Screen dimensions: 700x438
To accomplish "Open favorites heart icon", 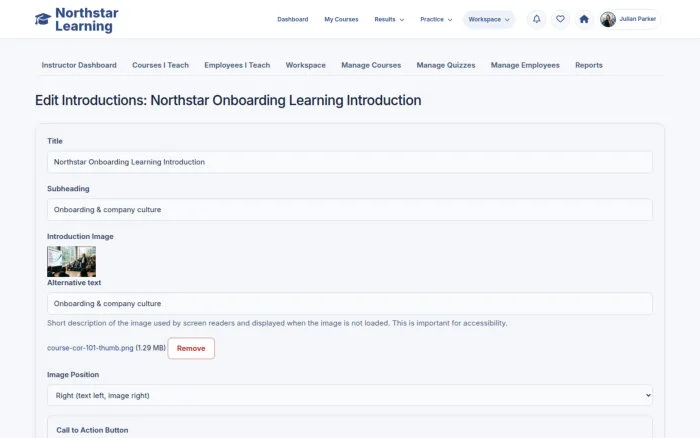I will 560,19.
